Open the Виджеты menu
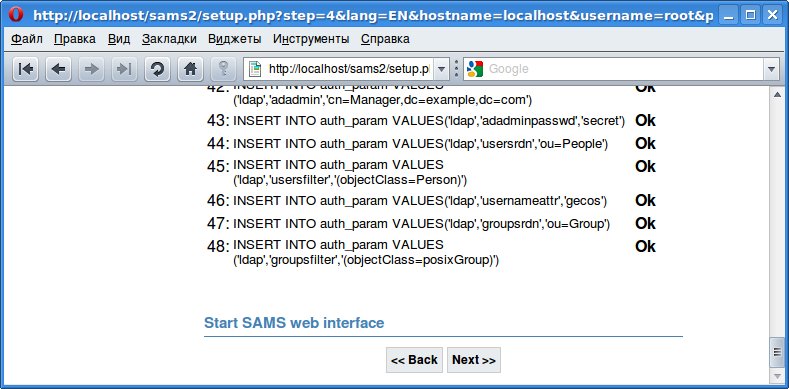This screenshot has height=389, width=789. pyautogui.click(x=234, y=39)
